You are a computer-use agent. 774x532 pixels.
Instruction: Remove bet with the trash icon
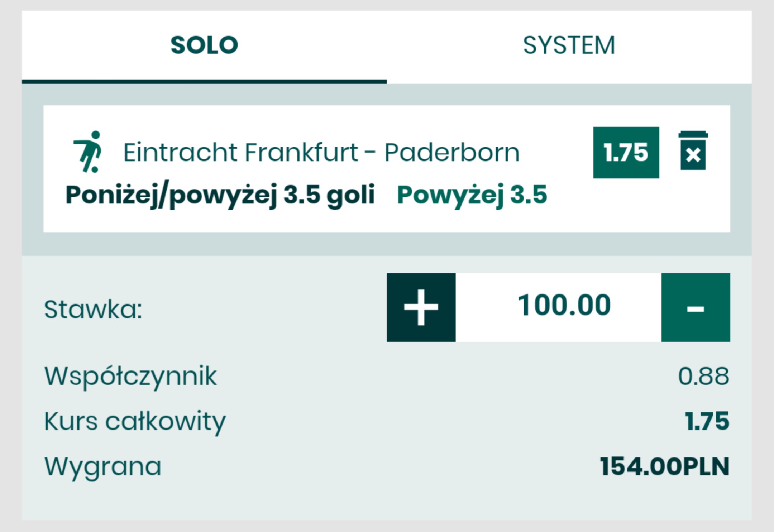coord(693,151)
